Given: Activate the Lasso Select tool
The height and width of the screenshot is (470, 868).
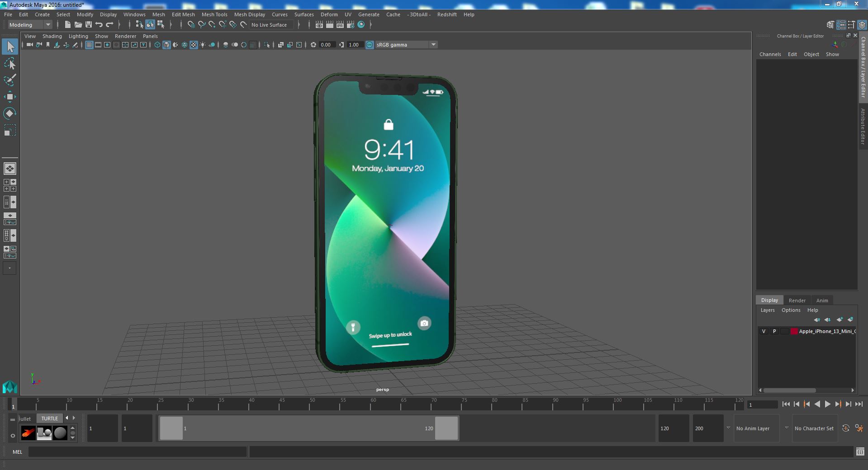Looking at the screenshot, I should [10, 63].
